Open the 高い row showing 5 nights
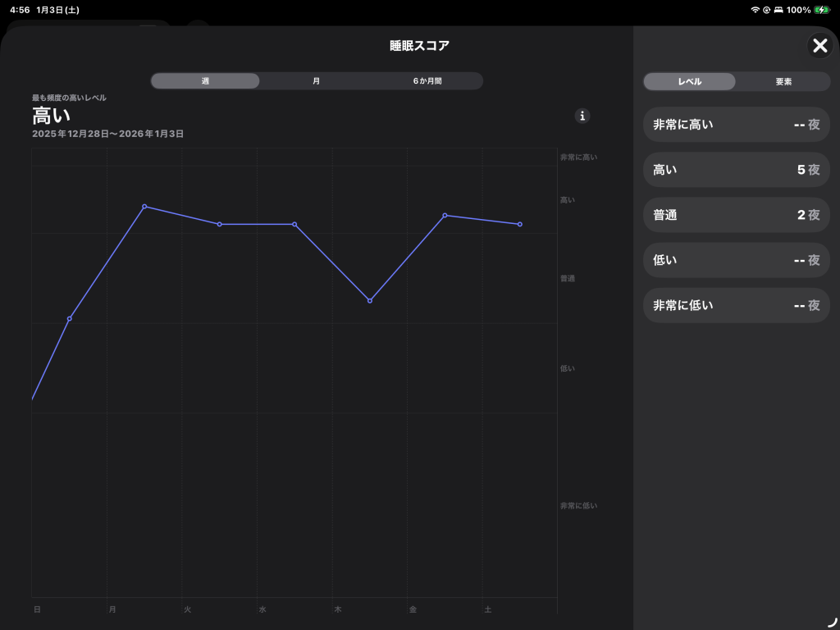840x630 pixels. [736, 170]
